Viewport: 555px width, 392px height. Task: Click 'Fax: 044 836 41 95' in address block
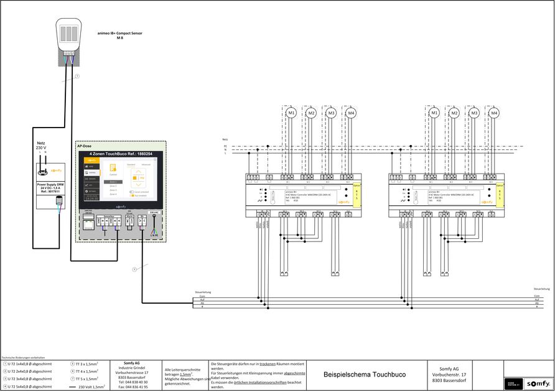coord(133,387)
